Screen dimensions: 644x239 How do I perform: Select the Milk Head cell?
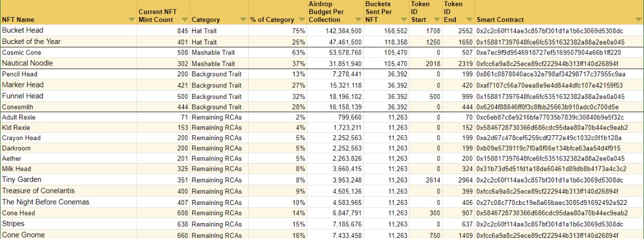69,169
